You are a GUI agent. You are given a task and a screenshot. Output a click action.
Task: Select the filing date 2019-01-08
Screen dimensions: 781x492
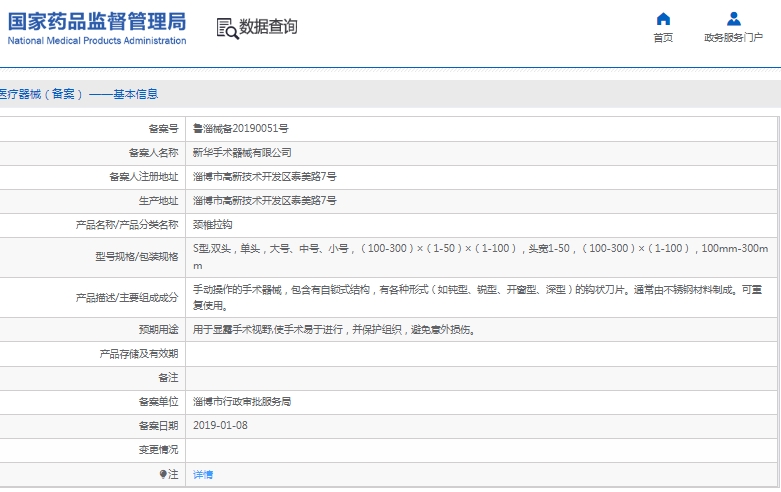pos(220,425)
